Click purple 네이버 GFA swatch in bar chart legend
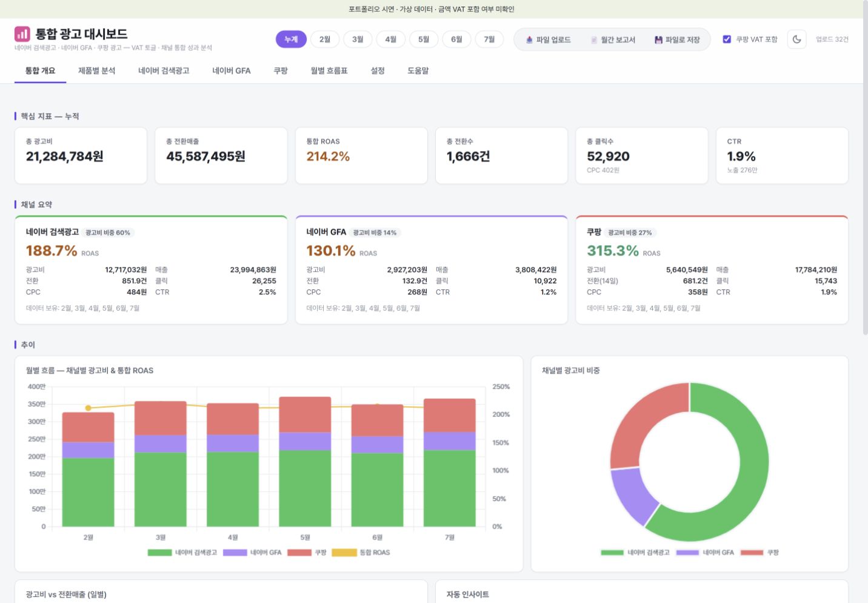Image resolution: width=868 pixels, height=603 pixels. click(235, 553)
